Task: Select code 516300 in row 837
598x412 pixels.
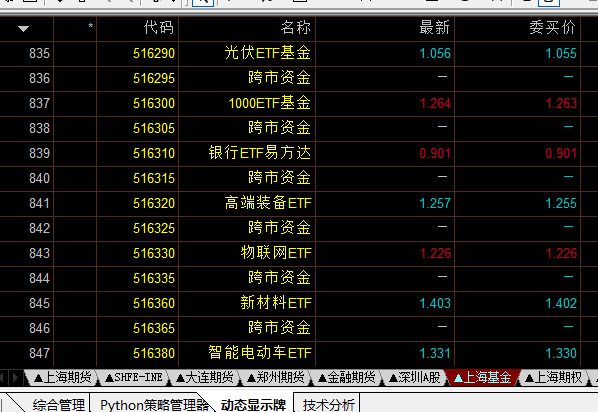Action: click(154, 103)
